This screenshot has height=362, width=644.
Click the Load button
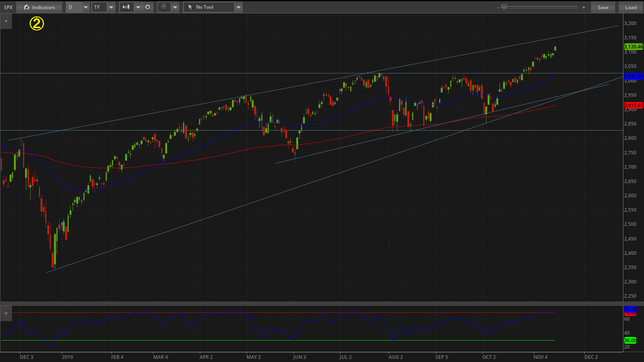click(631, 7)
